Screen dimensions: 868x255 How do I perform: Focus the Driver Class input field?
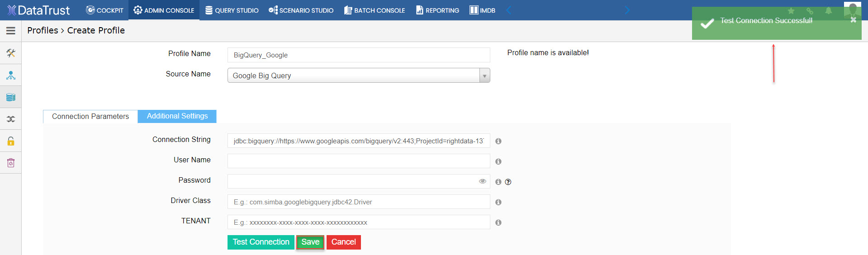pos(359,202)
